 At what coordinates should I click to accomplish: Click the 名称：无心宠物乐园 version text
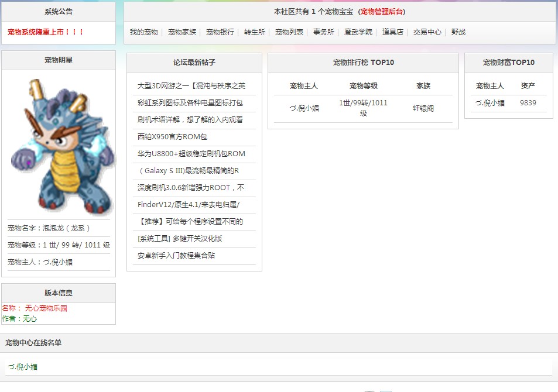[x=35, y=308]
